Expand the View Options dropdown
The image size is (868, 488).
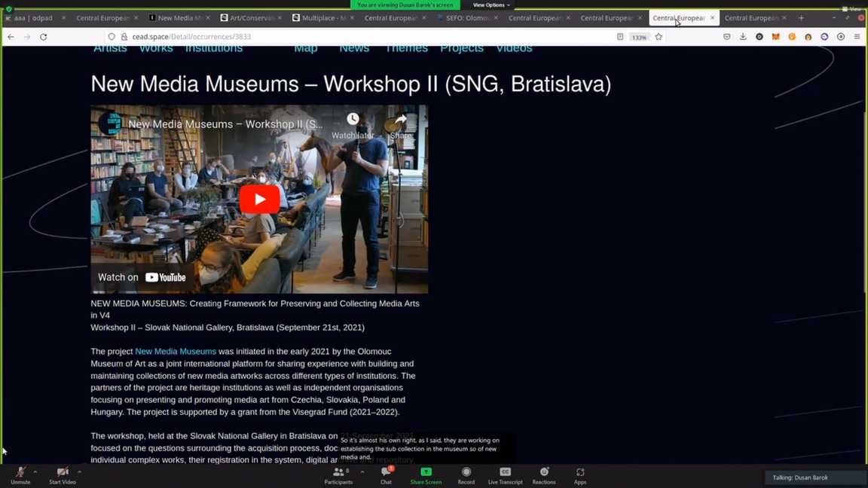tap(491, 5)
